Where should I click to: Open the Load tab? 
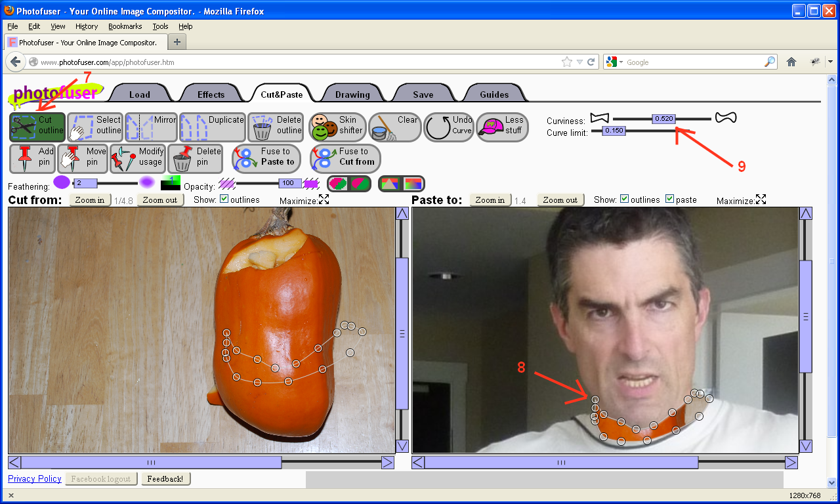click(140, 94)
